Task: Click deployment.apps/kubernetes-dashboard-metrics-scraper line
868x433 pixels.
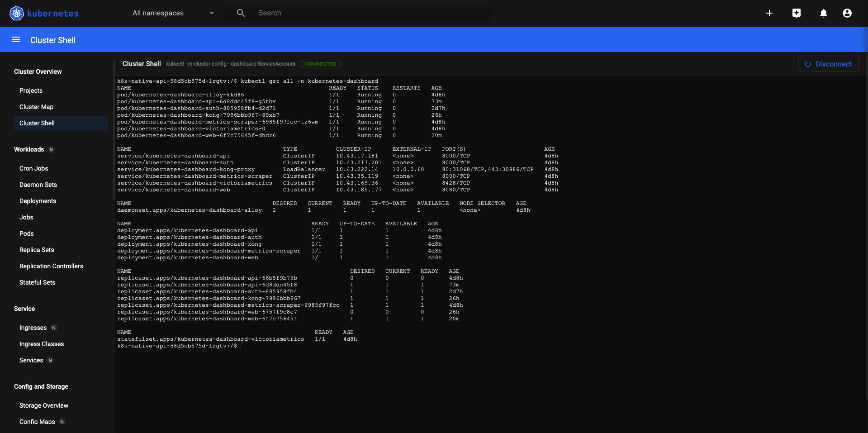Action: click(280, 251)
